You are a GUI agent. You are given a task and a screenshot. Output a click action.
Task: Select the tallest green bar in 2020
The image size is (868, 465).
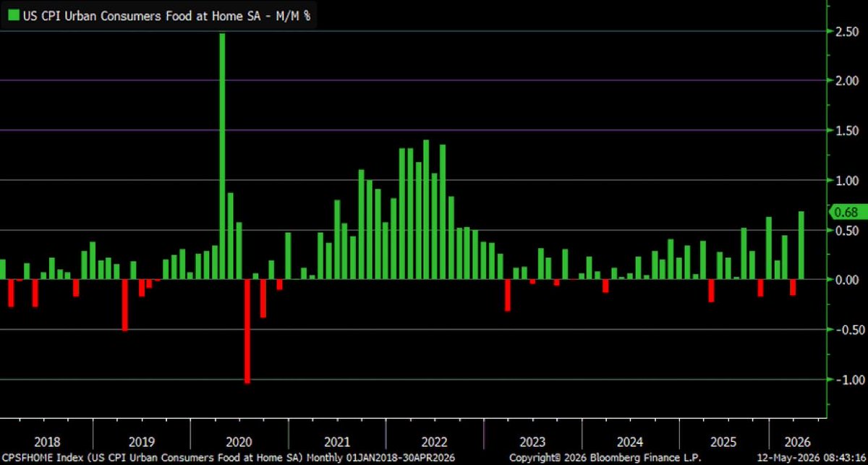[x=223, y=156]
